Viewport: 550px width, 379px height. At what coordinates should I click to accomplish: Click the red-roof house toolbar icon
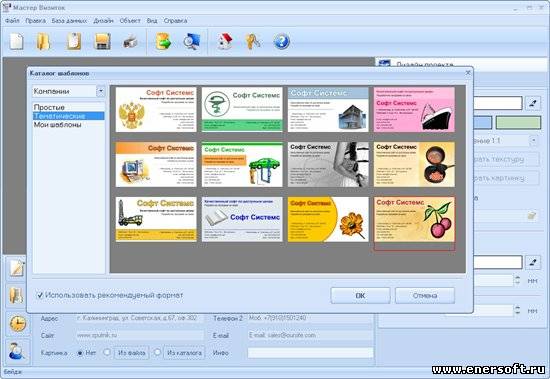pyautogui.click(x=225, y=41)
